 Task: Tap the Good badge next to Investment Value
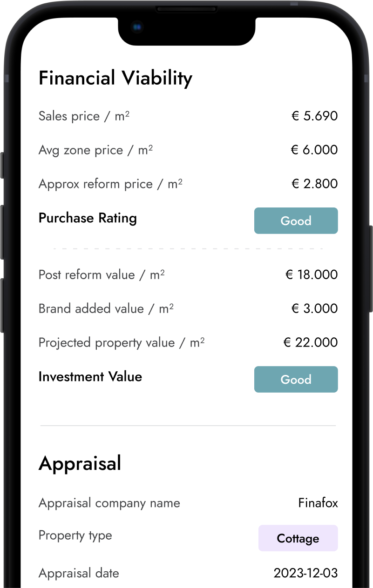[296, 379]
